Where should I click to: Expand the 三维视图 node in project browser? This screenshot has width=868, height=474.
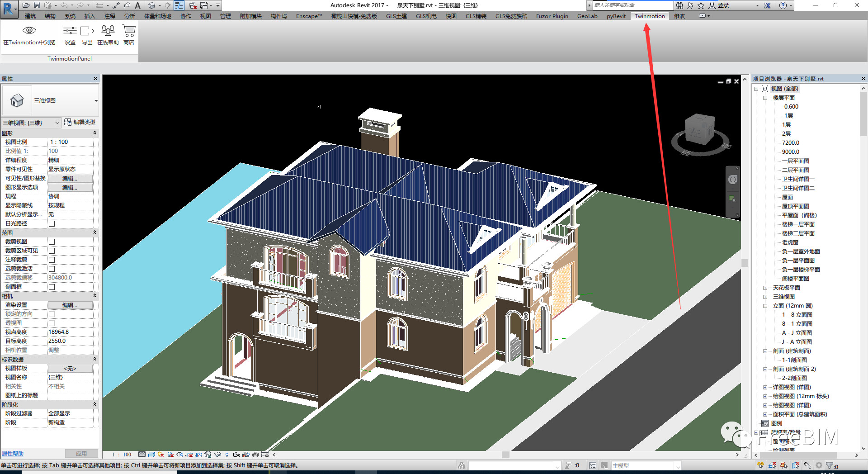coord(765,297)
